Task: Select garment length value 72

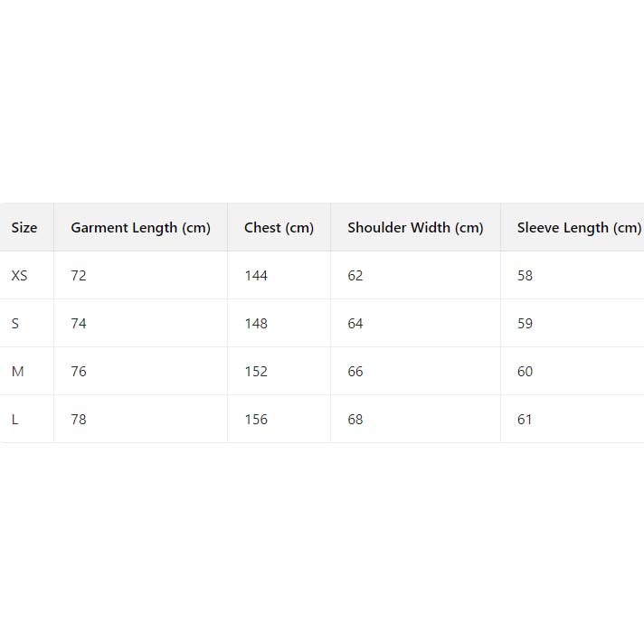Action: 79,276
